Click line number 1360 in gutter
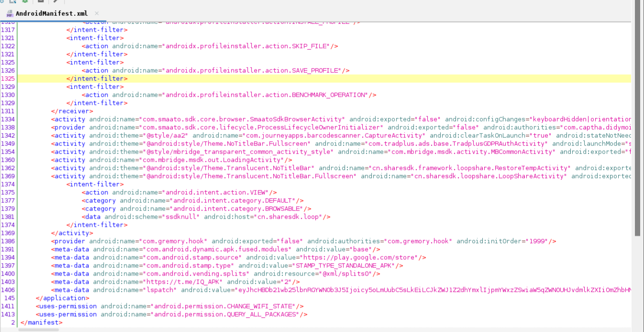Screen dimensions: 644x332 (8, 160)
